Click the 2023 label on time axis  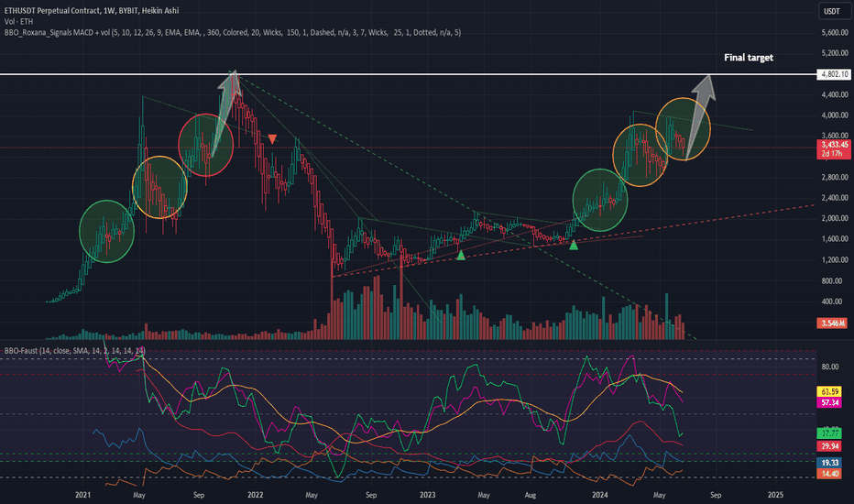[x=428, y=495]
